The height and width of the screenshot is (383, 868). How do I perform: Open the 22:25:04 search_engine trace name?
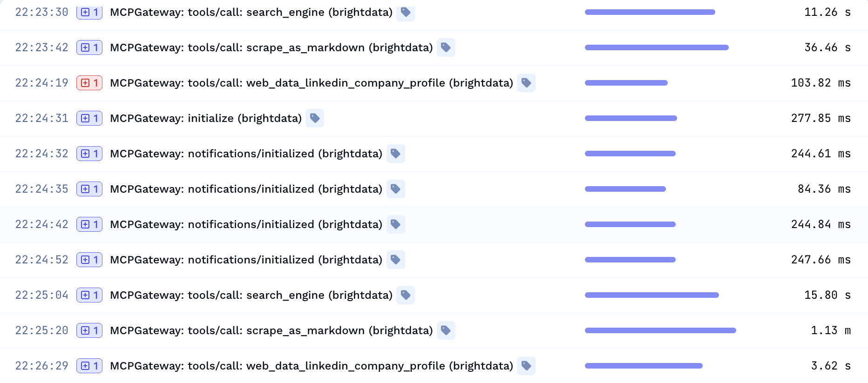pyautogui.click(x=251, y=295)
